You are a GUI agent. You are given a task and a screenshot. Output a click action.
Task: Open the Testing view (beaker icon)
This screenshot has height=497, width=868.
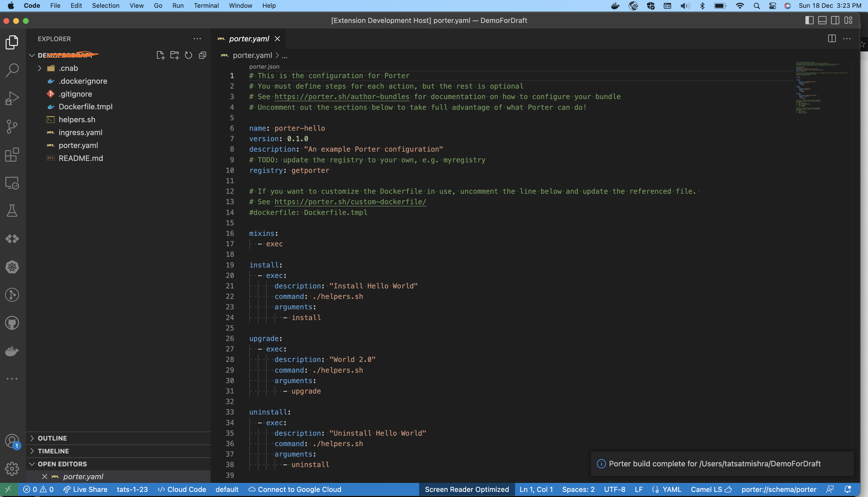(12, 211)
